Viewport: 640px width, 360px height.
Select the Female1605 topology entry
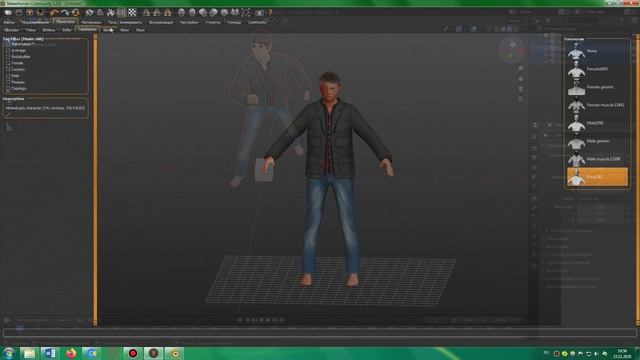tap(598, 69)
